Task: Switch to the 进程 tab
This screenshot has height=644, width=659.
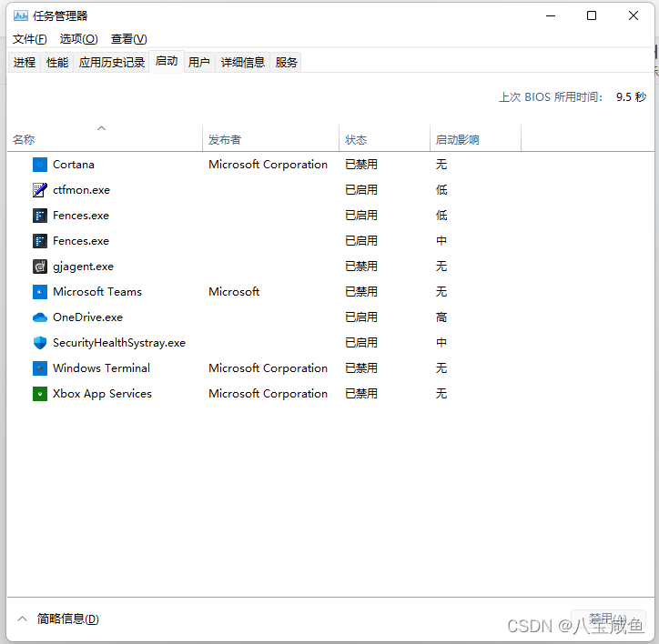Action: coord(25,63)
